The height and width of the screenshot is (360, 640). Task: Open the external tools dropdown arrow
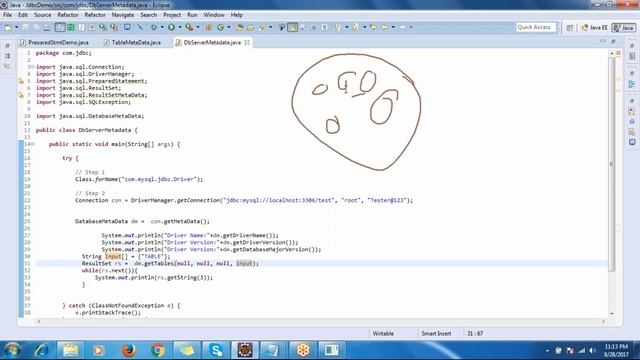click(198, 27)
